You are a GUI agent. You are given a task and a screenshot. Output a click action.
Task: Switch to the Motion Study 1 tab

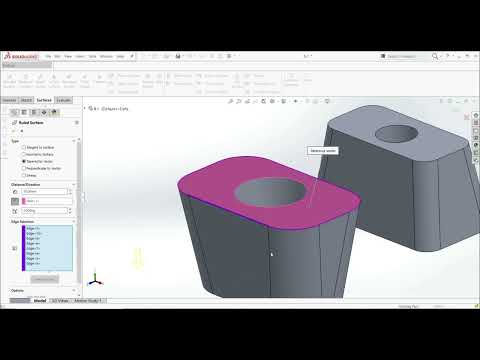88,301
